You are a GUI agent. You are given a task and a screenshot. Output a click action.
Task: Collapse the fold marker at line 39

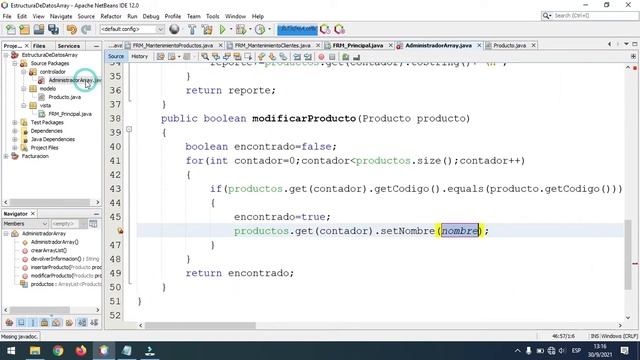coord(129,129)
